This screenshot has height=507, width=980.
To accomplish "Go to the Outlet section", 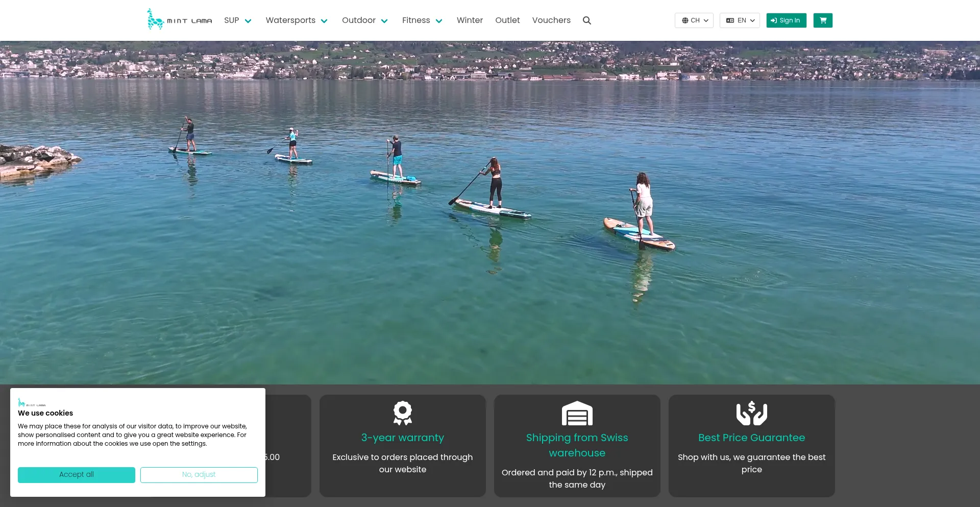I will tap(507, 20).
